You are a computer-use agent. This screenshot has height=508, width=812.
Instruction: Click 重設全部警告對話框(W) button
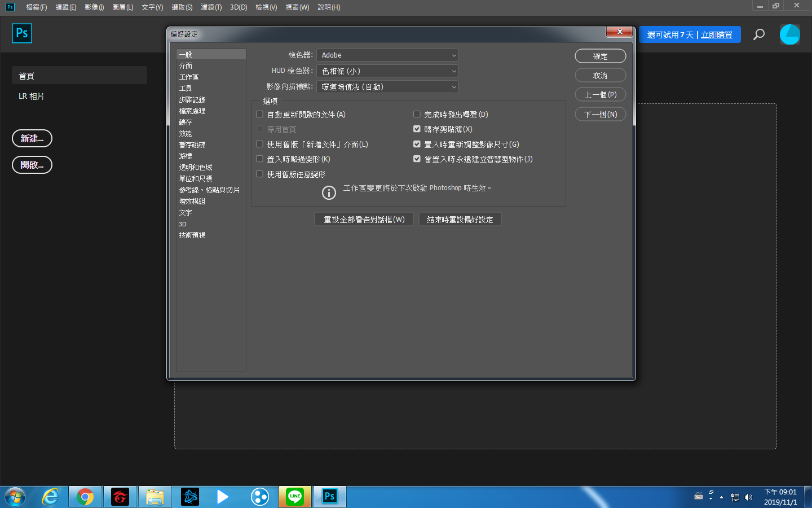(364, 220)
